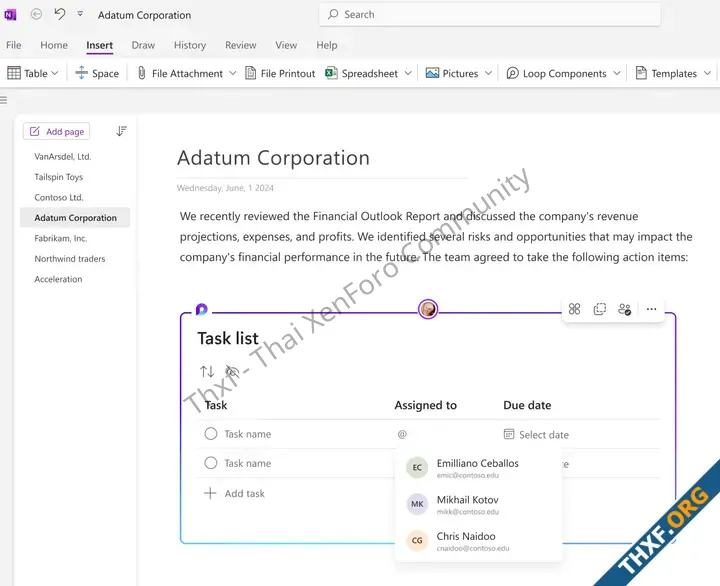The height and width of the screenshot is (586, 720).
Task: Assign to Mikhail Kotov
Action: tap(478, 504)
